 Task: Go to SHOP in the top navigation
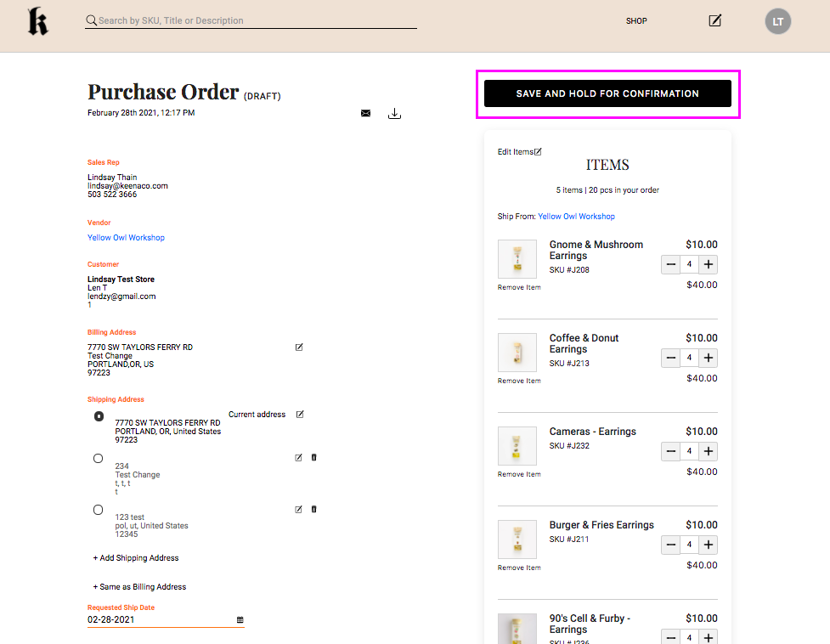[636, 21]
